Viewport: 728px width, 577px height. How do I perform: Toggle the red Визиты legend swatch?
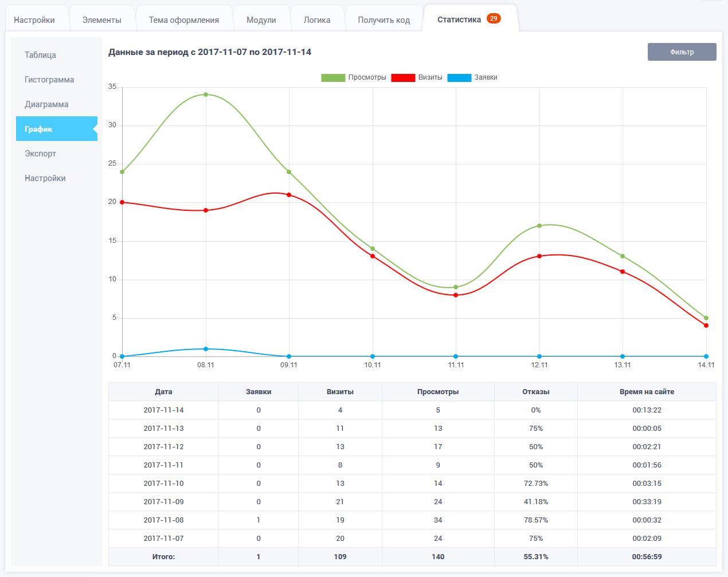click(x=403, y=78)
